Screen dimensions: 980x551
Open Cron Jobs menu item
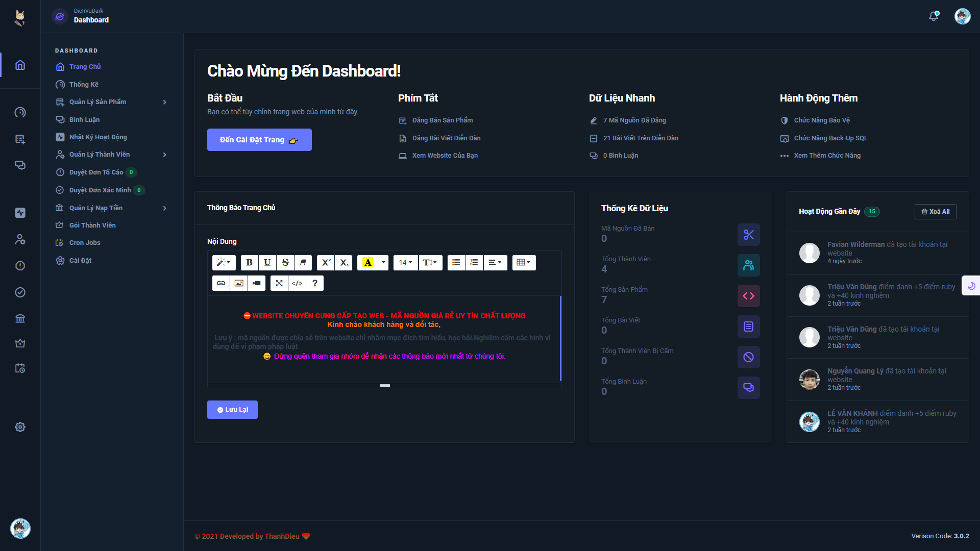pos(85,243)
